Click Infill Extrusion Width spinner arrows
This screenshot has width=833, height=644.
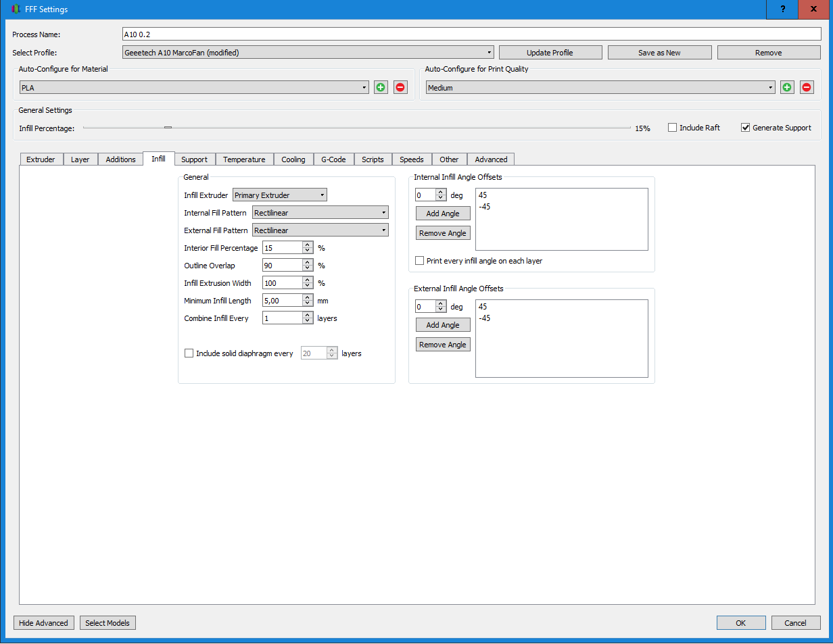(308, 283)
